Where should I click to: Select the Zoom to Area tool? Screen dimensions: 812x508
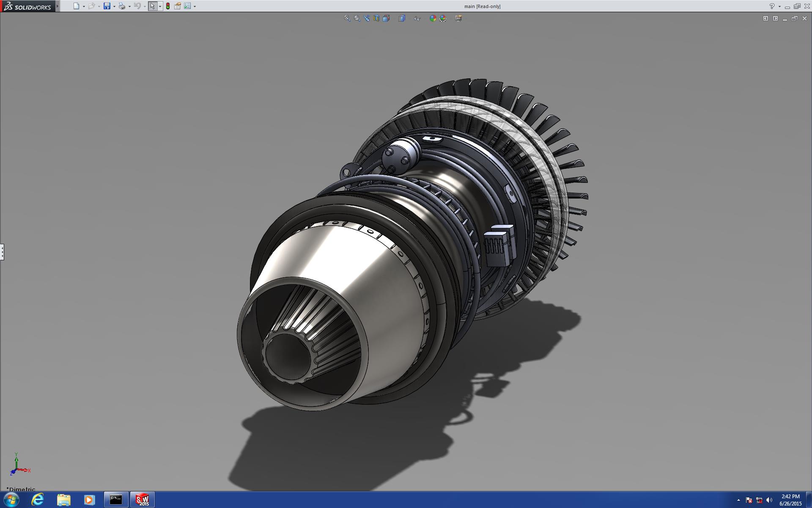point(357,18)
